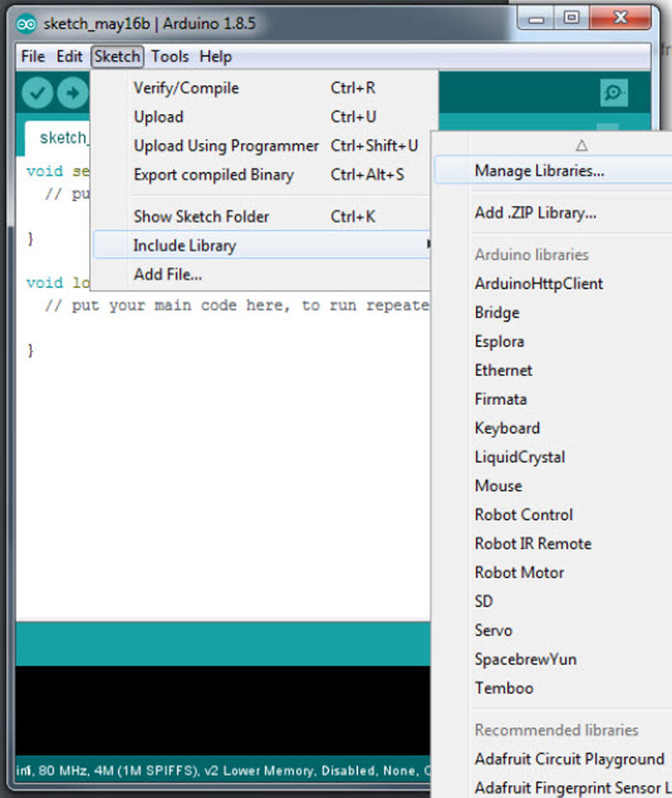This screenshot has width=672, height=798.
Task: Open the Tools menu
Action: (170, 56)
